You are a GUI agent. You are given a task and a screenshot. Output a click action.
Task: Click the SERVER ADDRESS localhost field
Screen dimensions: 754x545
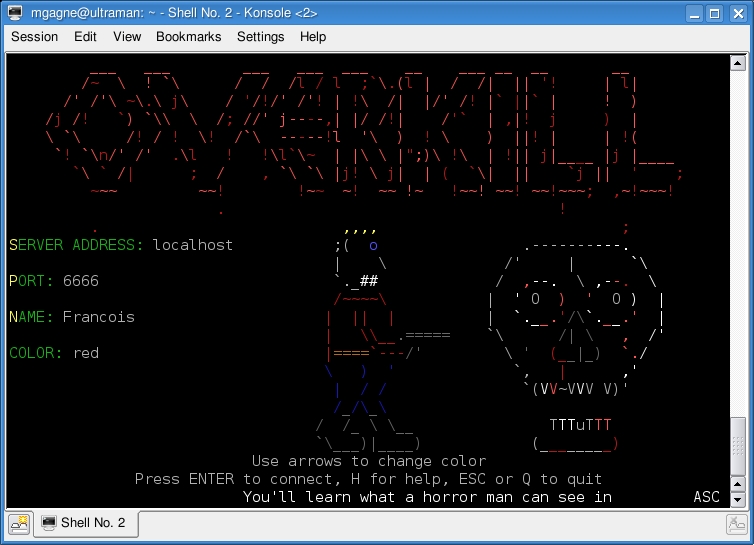point(192,245)
